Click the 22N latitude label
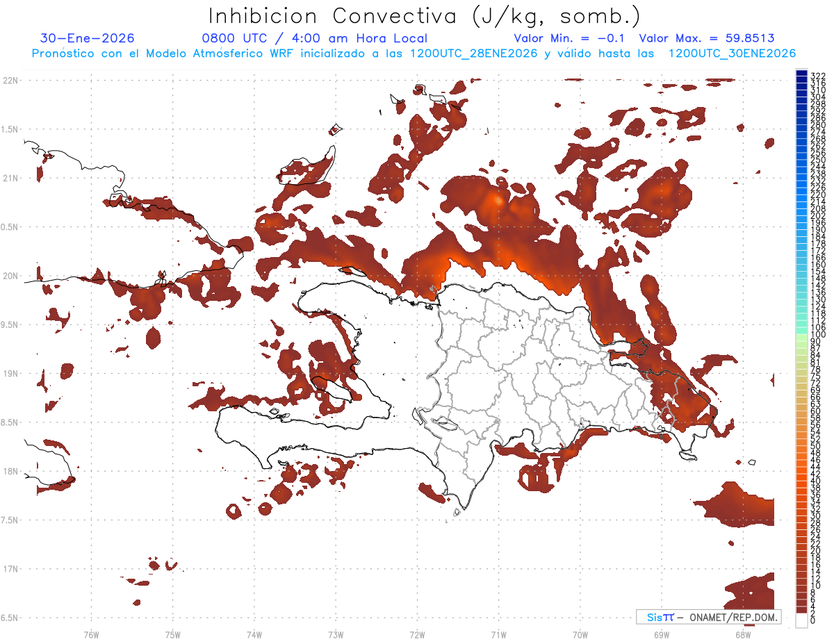Screen dimensions: 834x644 tap(10, 81)
